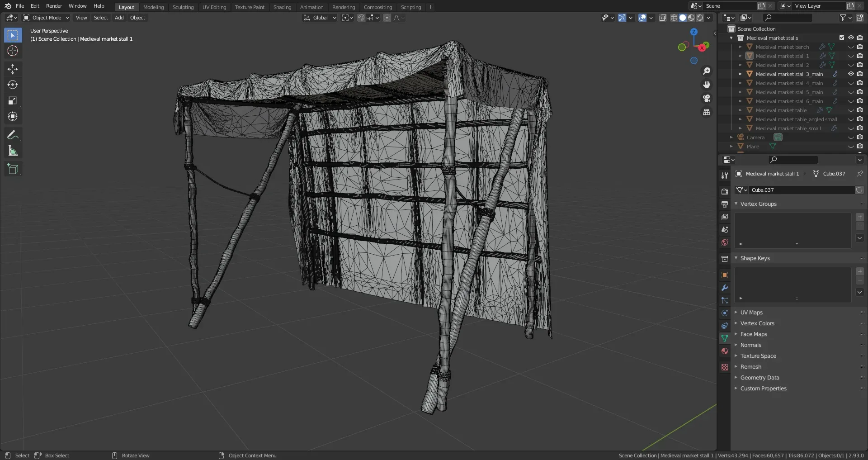868x460 pixels.
Task: Open the viewport shading options dropdown arrow
Action: (709, 18)
